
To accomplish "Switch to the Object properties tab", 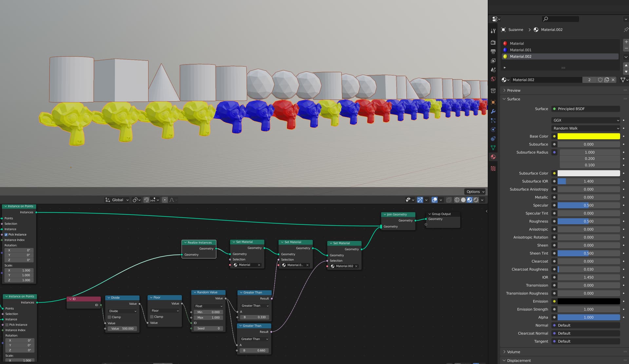I will pos(493,102).
